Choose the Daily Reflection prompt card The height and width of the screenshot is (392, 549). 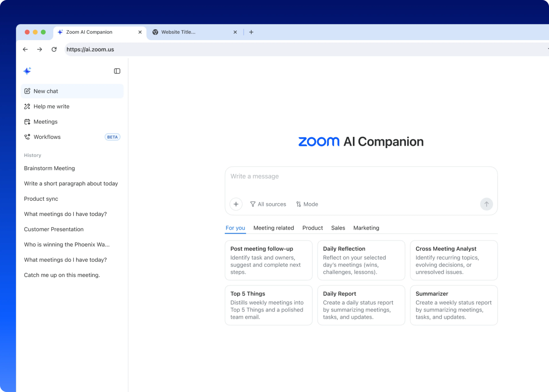[361, 260]
